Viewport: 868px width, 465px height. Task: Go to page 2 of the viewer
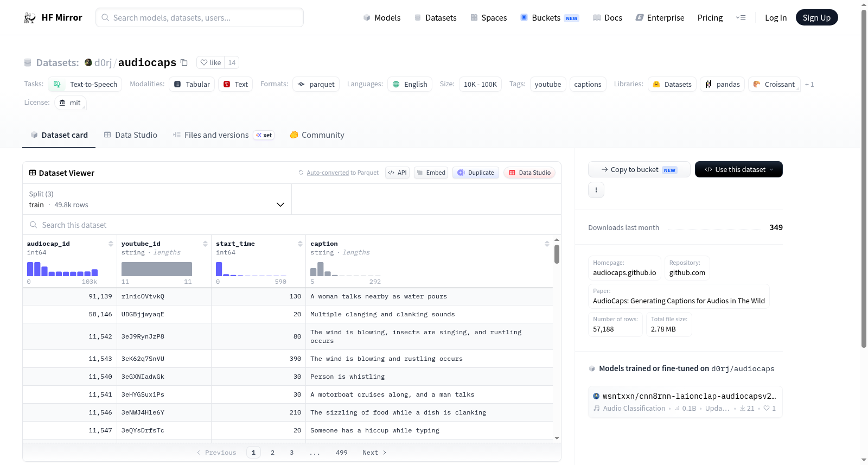pyautogui.click(x=272, y=453)
